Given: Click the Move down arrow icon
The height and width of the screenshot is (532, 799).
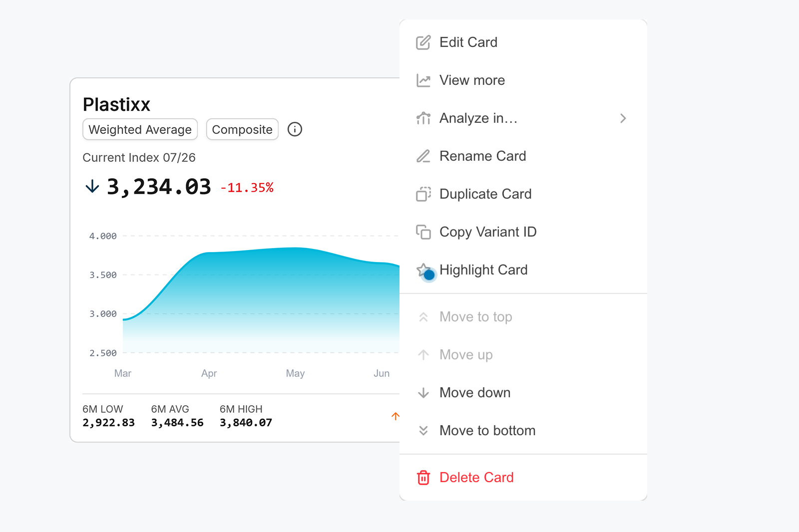Looking at the screenshot, I should click(423, 393).
